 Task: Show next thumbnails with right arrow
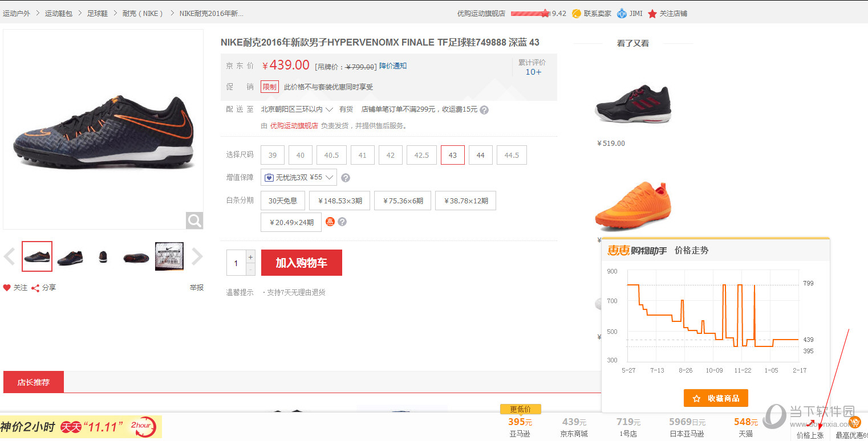(x=197, y=256)
